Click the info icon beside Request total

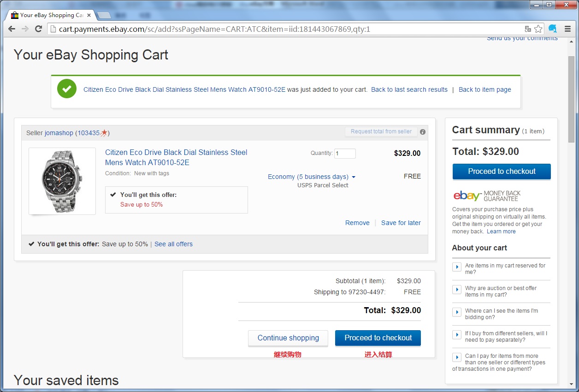423,132
